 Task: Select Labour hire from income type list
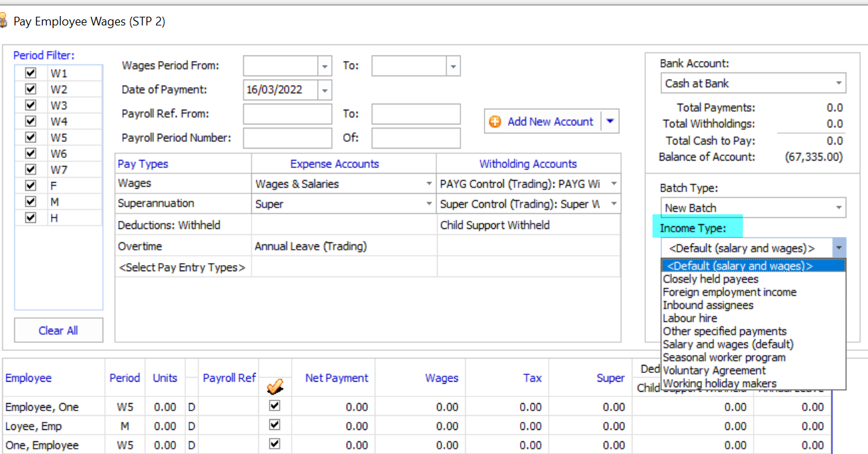(689, 318)
